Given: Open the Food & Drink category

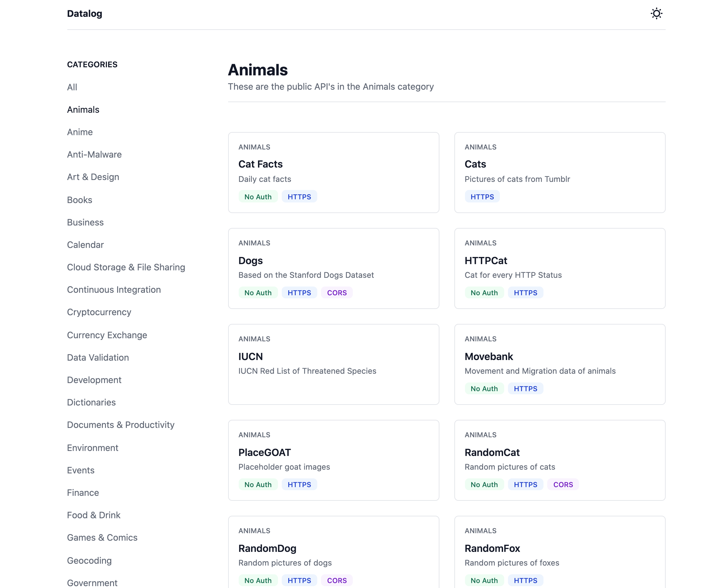Looking at the screenshot, I should (x=93, y=515).
